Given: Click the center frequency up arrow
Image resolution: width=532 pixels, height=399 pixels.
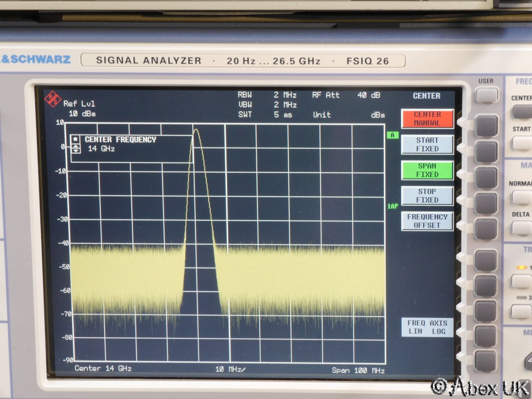Looking at the screenshot, I should 76,146.
